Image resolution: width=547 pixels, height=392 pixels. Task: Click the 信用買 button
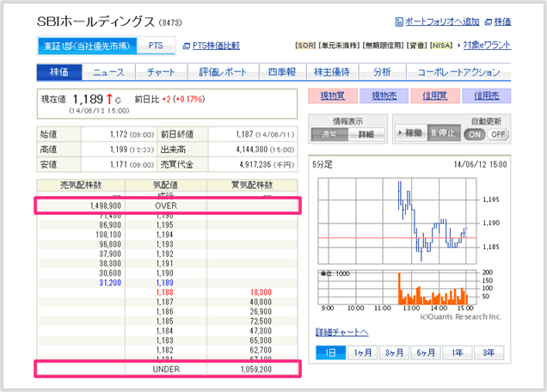pos(435,96)
